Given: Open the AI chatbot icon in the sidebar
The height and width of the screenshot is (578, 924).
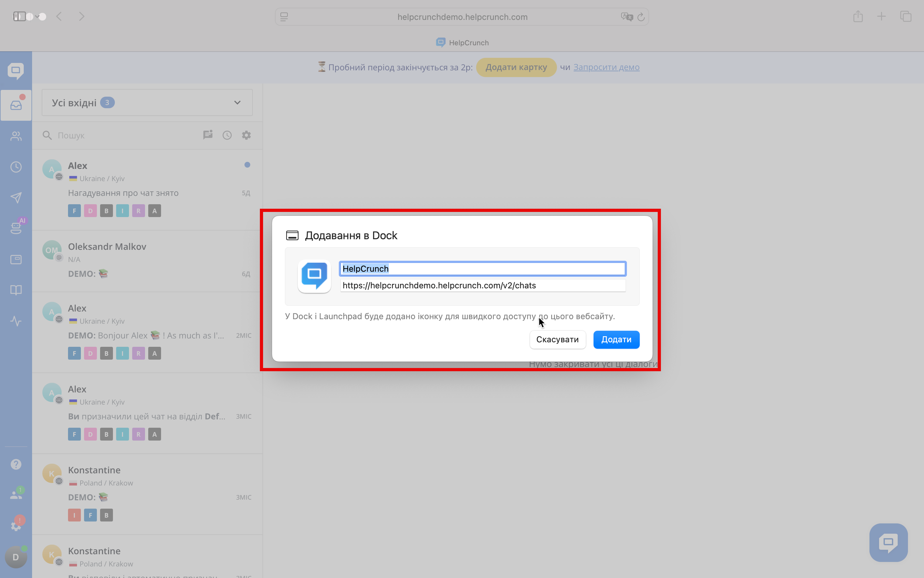Looking at the screenshot, I should point(16,228).
